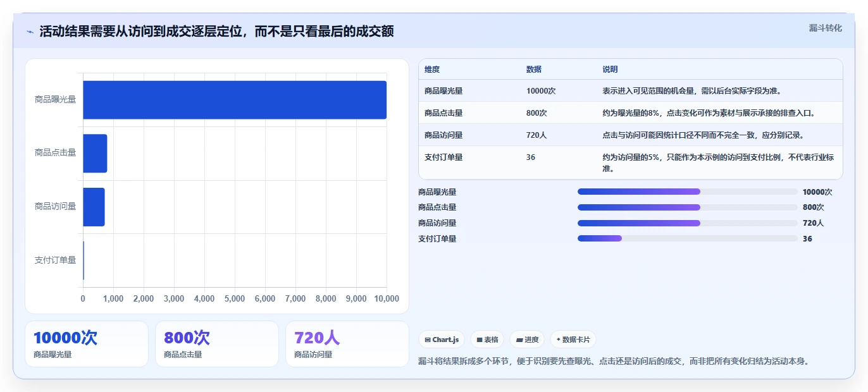Click the 数据 table column header
The image size is (868, 392).
(534, 70)
